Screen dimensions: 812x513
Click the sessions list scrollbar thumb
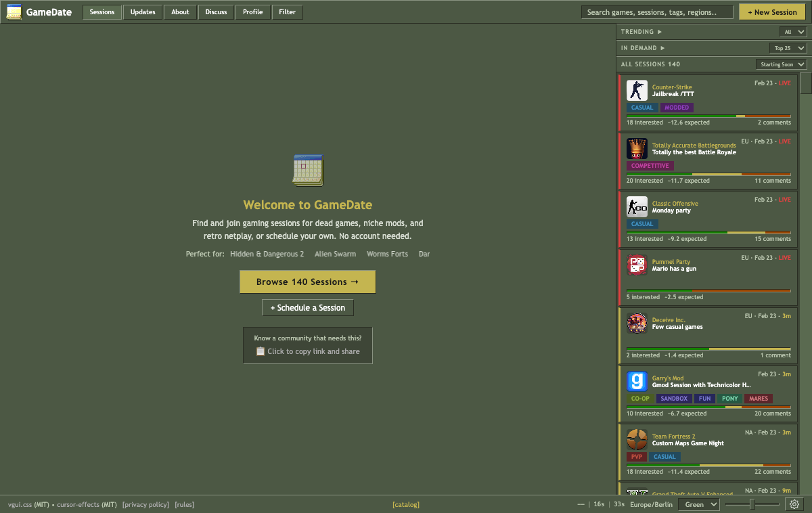pyautogui.click(x=806, y=83)
